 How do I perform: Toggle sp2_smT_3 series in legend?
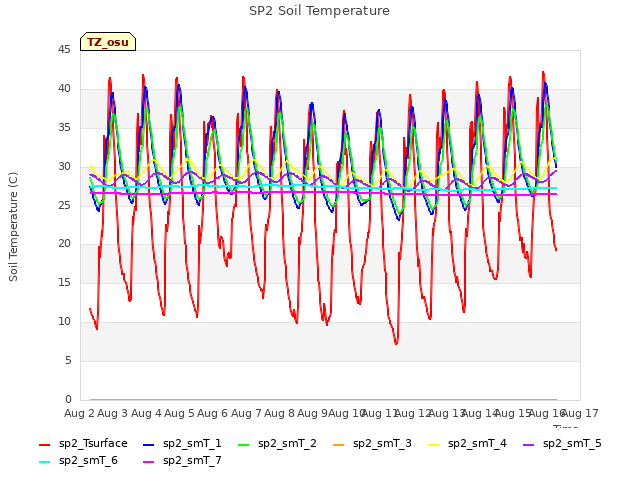point(372,444)
